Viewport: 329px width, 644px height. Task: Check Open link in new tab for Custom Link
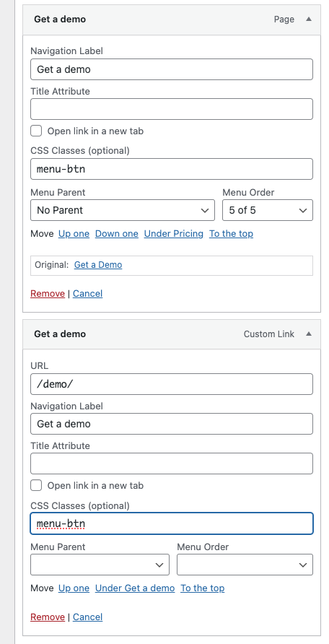tap(36, 485)
